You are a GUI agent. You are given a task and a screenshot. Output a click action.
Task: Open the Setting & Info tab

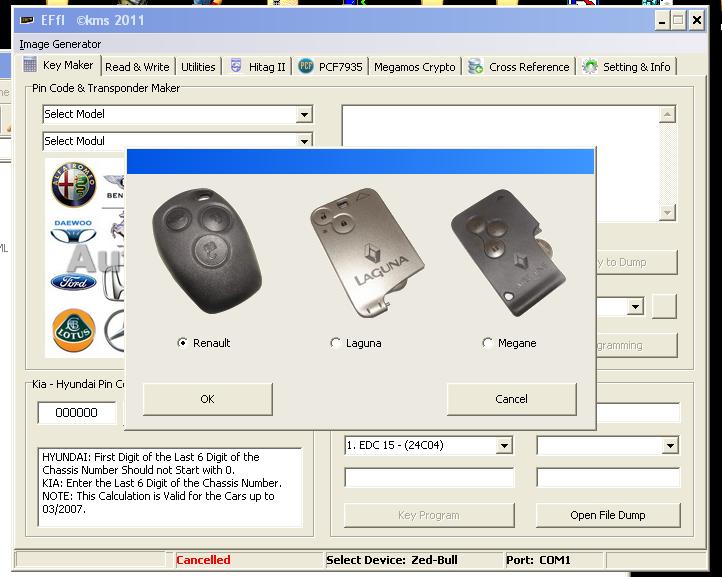pyautogui.click(x=627, y=67)
